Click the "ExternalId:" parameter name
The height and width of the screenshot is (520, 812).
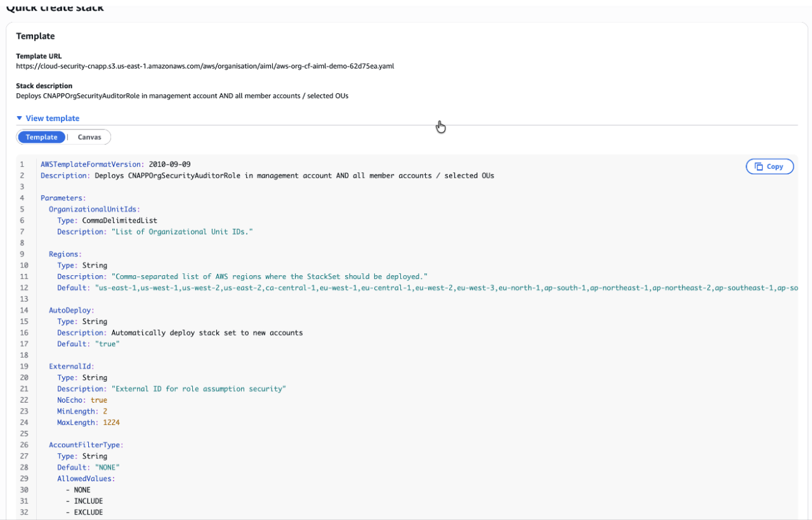click(x=72, y=367)
